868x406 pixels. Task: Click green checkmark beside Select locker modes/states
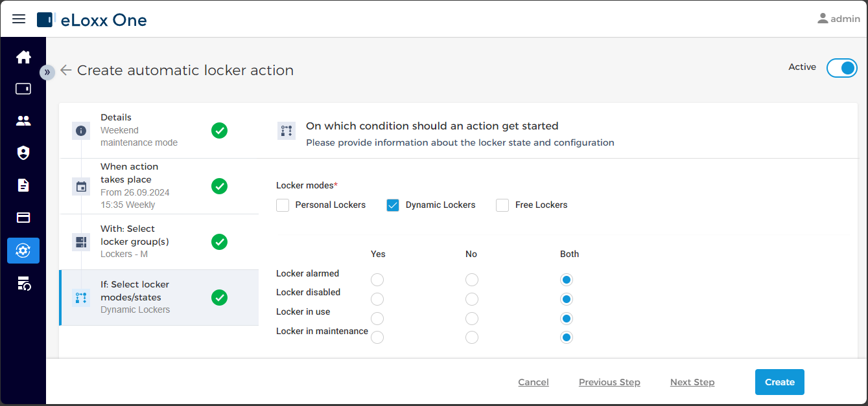click(220, 298)
